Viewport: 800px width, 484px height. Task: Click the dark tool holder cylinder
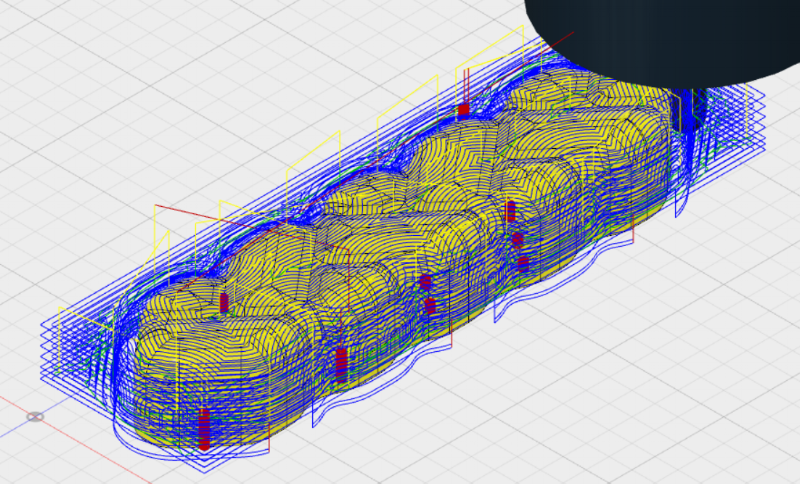tap(663, 43)
